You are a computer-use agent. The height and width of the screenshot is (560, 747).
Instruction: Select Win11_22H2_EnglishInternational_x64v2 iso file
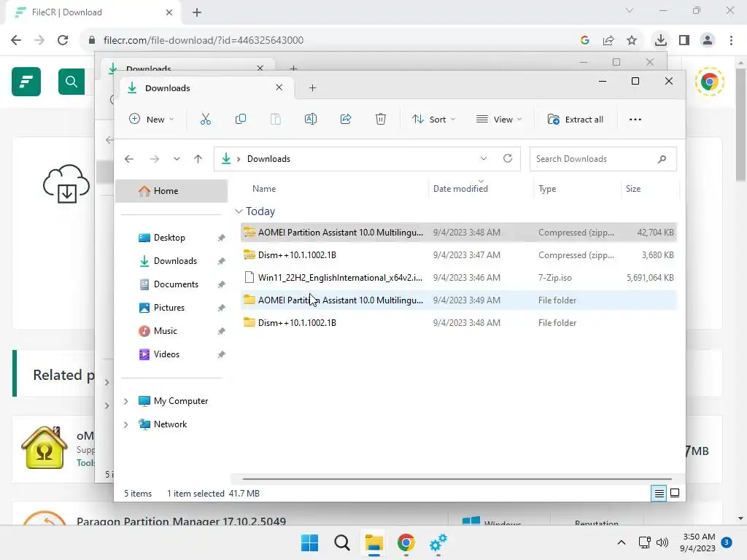tap(458, 278)
